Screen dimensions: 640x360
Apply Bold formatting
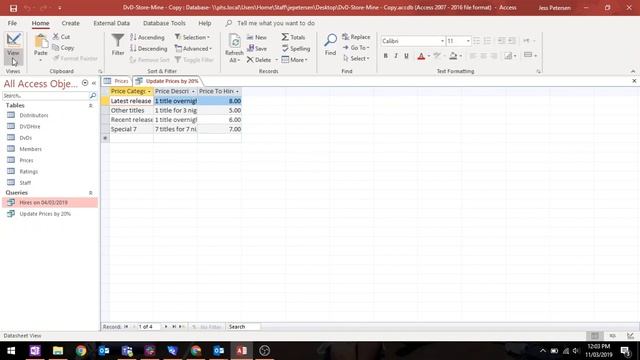coord(385,56)
